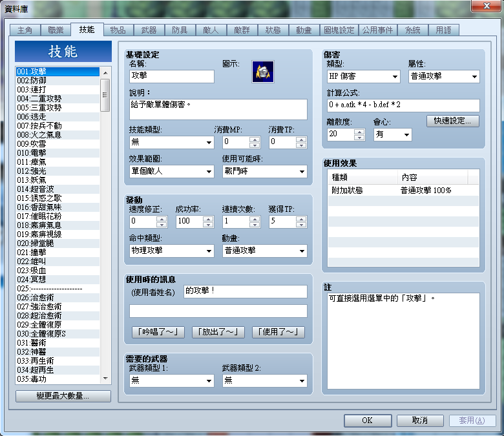Expand the 命中類型 dropdown showing 物理攻擊
This screenshot has height=436, width=504.
pyautogui.click(x=172, y=251)
